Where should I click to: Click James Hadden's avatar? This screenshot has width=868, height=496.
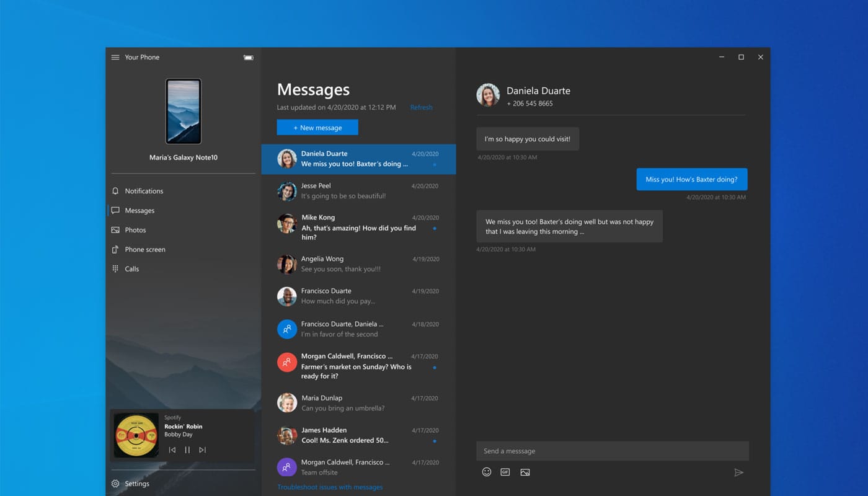click(x=286, y=435)
